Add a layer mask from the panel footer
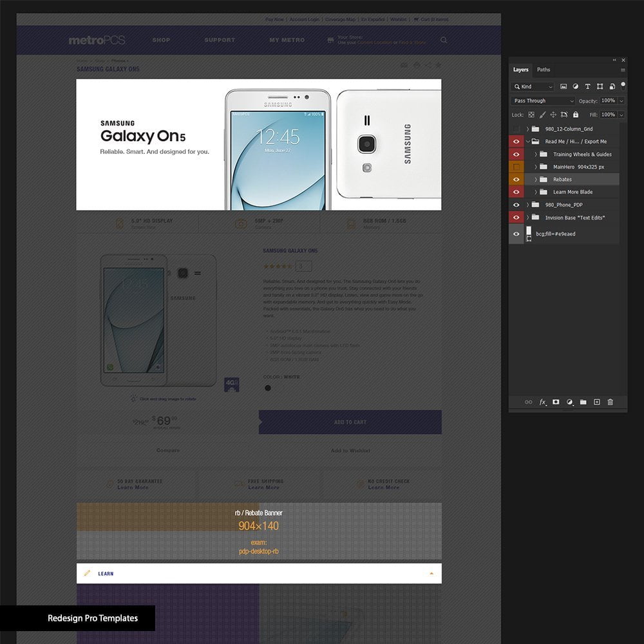This screenshot has width=644, height=644. [556, 402]
